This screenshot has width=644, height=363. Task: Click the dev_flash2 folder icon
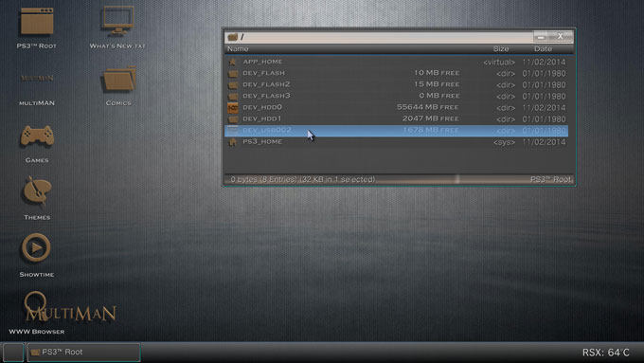pyautogui.click(x=232, y=85)
